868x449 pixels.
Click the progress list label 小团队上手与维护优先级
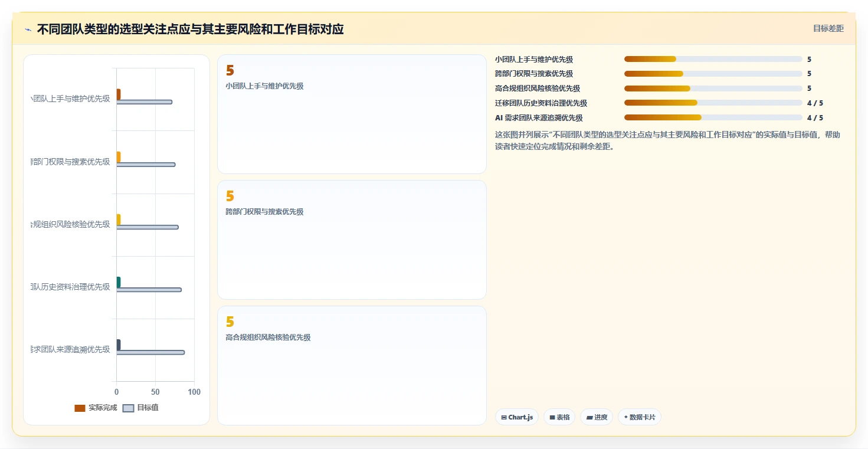[534, 60]
